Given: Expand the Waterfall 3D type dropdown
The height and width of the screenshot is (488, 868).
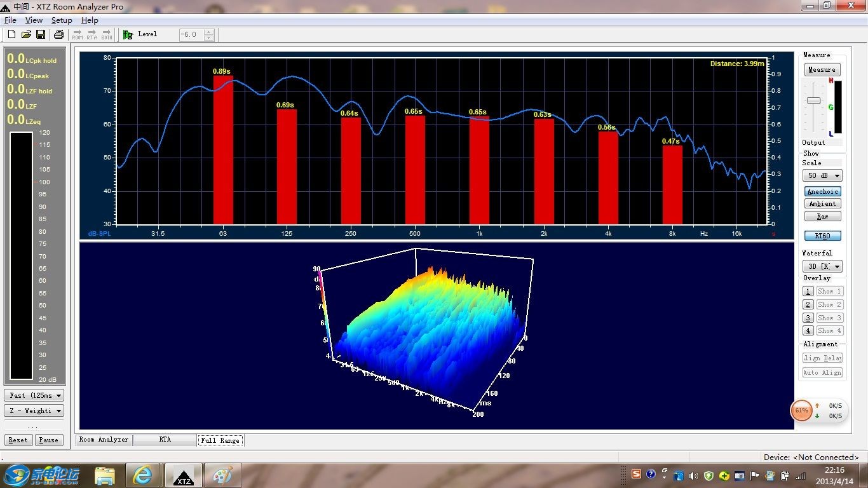Looking at the screenshot, I should point(822,267).
